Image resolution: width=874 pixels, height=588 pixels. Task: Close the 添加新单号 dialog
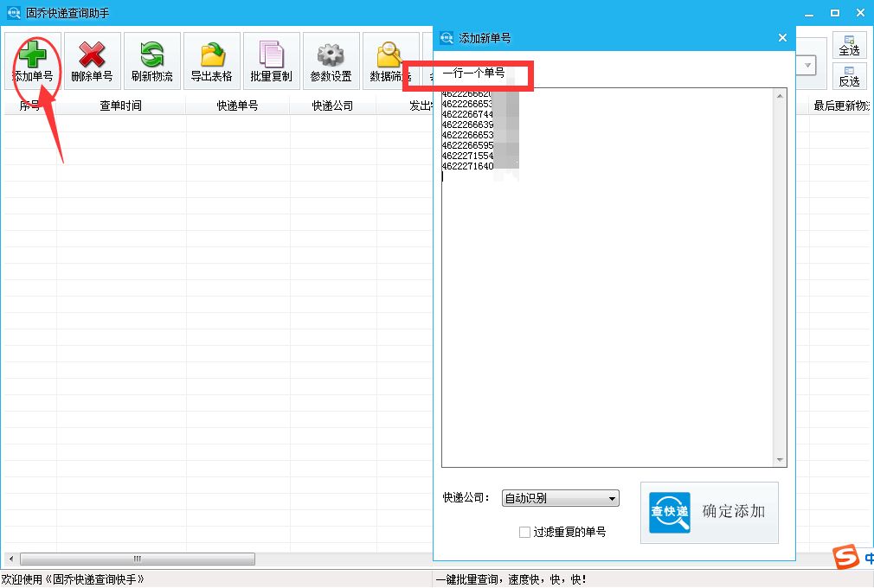(782, 38)
